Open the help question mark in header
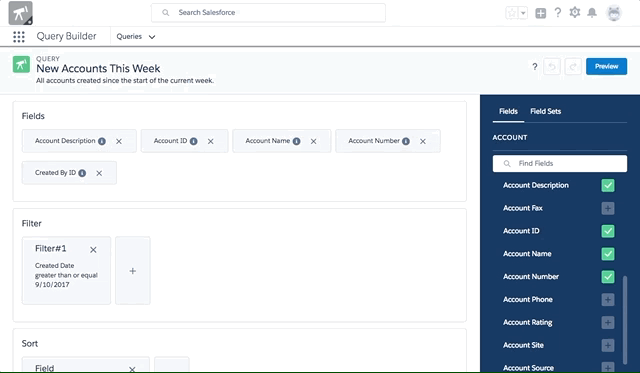Image resolution: width=640 pixels, height=373 pixels. [558, 13]
